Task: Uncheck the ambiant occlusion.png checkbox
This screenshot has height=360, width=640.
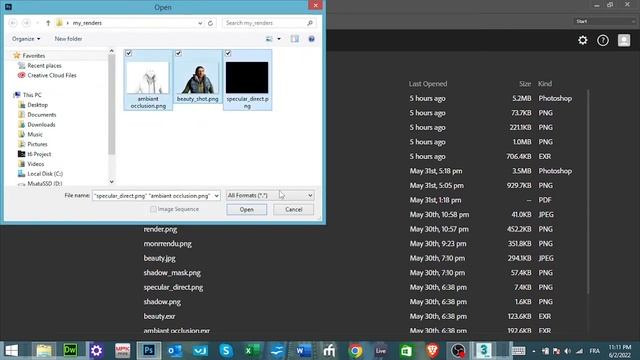Action: tap(129, 53)
